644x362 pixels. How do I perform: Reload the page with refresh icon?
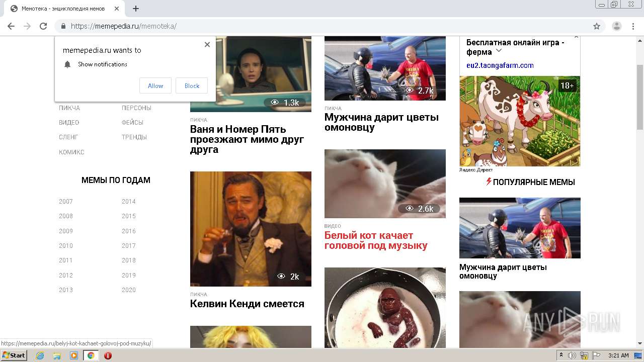coord(43,26)
